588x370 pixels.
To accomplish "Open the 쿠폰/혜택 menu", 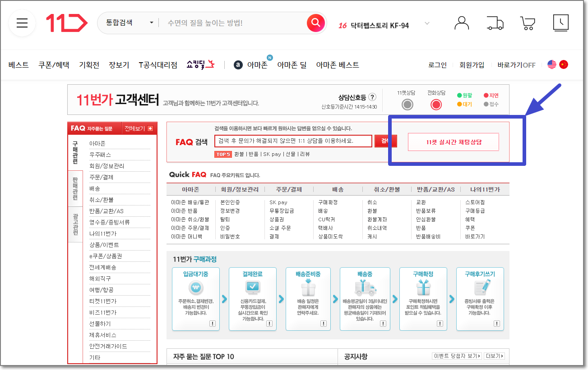I will tap(54, 65).
